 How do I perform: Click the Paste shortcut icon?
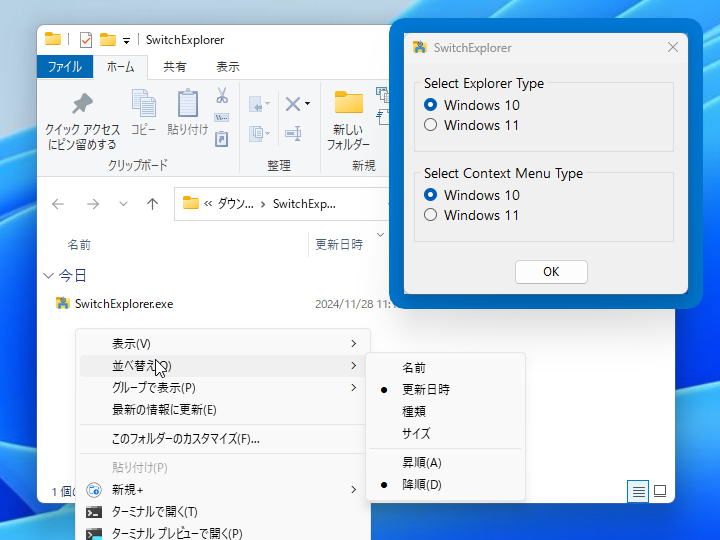222,139
